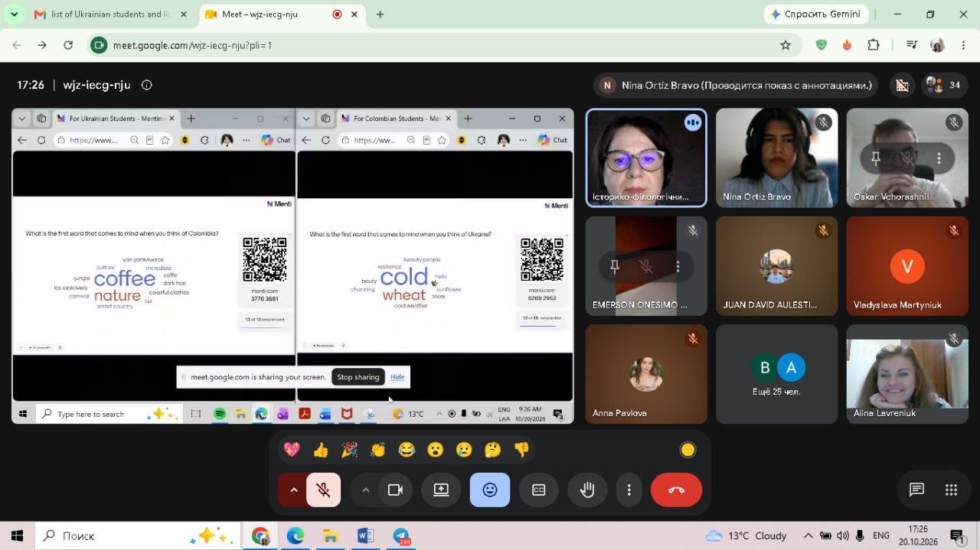The image size is (980, 550).
Task: Click the Nina Ortiz Bravo presenting pill
Action: [x=737, y=86]
